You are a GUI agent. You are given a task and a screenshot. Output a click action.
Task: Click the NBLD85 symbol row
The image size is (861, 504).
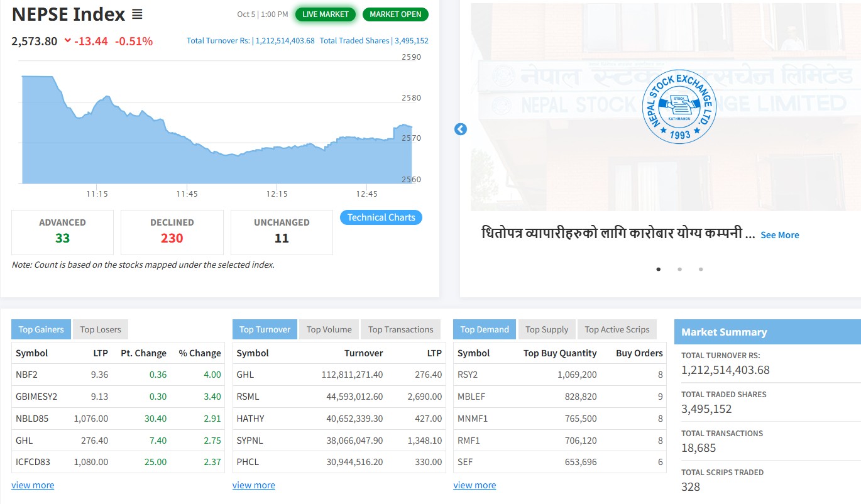(118, 419)
